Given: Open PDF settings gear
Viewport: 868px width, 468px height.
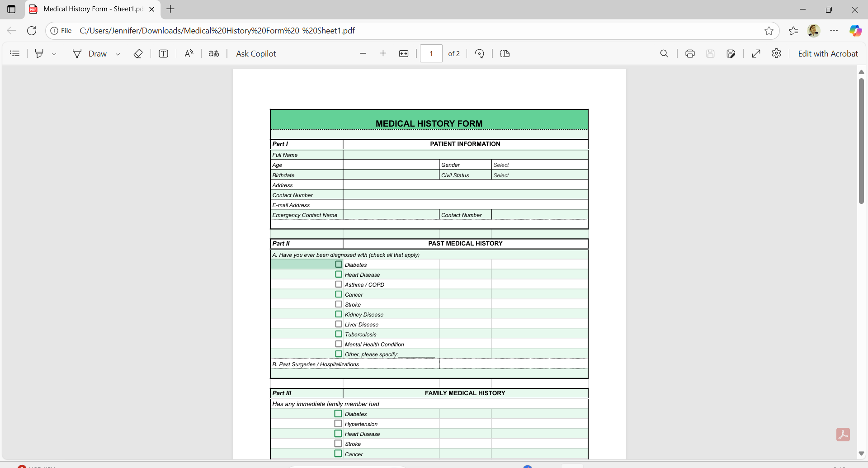Looking at the screenshot, I should point(777,54).
